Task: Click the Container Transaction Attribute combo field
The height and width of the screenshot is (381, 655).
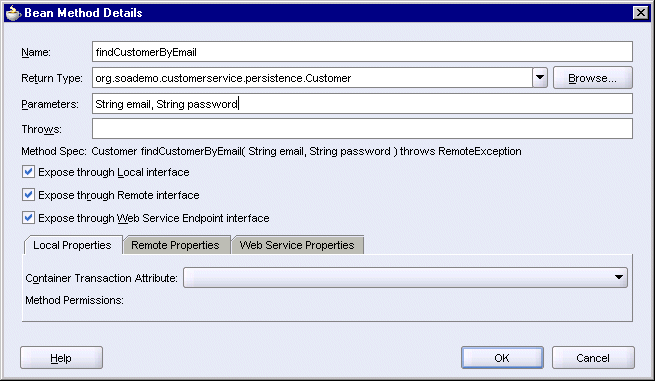Action: point(405,277)
